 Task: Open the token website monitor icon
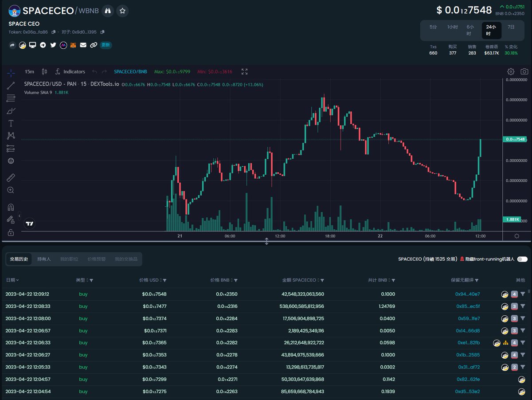(x=32, y=45)
